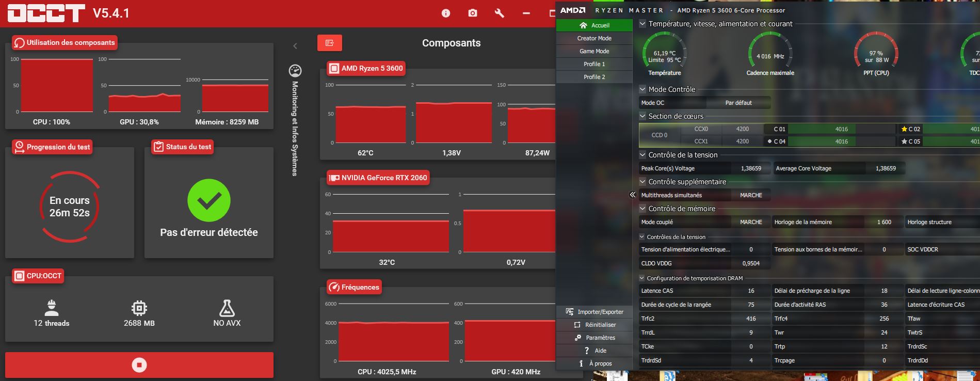This screenshot has height=381, width=980.
Task: Collapse the Section de cœurs section
Action: 642,116
